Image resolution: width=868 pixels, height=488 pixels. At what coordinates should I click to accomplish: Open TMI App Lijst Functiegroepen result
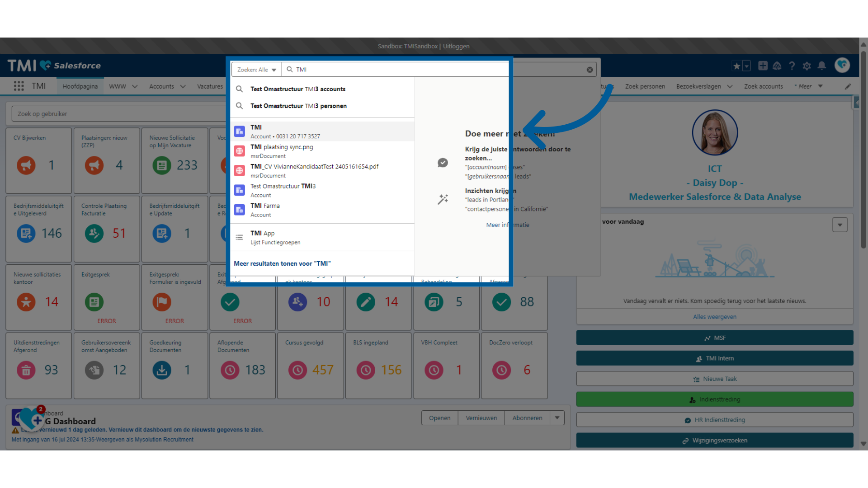coord(322,237)
